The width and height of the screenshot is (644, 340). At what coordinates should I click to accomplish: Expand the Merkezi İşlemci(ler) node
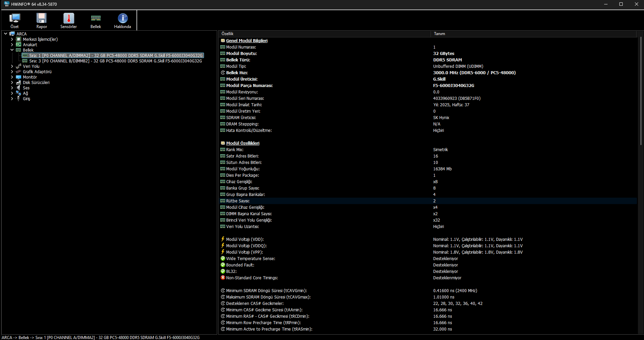point(12,39)
